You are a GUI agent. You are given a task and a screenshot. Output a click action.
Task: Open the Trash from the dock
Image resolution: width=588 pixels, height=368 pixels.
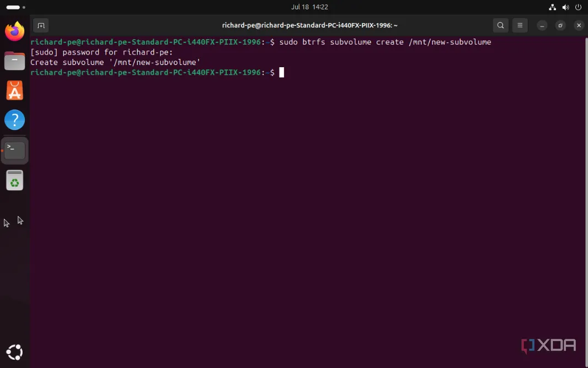[15, 180]
